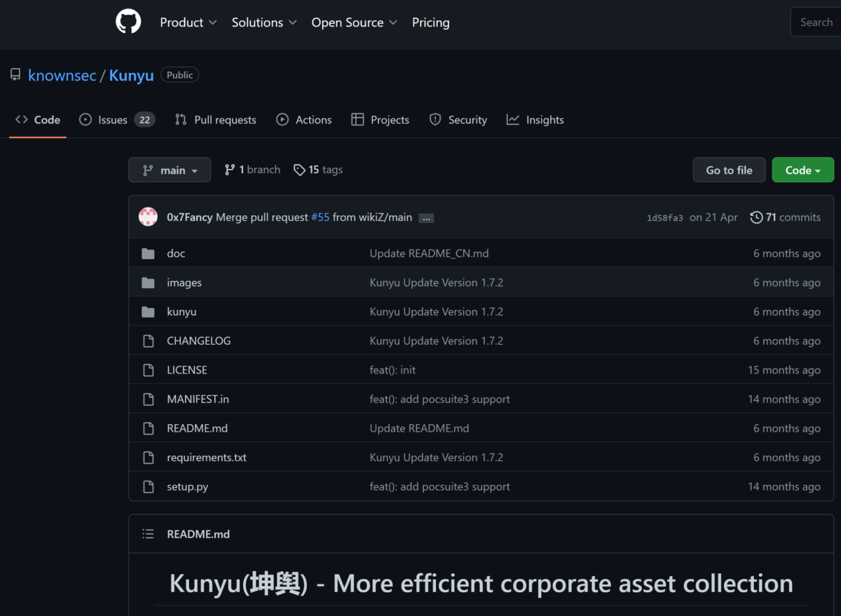
Task: Open the commit history clock icon
Action: [x=757, y=217]
